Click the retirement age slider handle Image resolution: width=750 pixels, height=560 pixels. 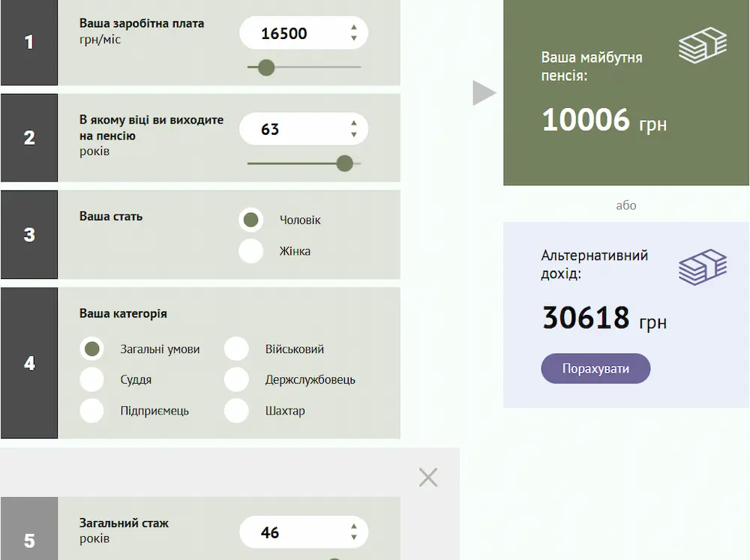344,163
